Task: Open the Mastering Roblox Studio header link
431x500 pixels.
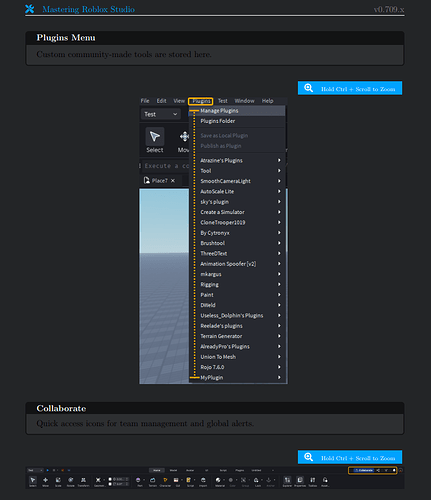Action: tap(88, 9)
